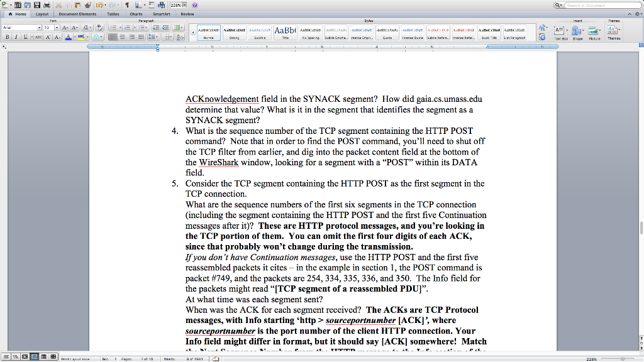644x362 pixels.
Task: Open the font size dropdown
Action: (57, 28)
